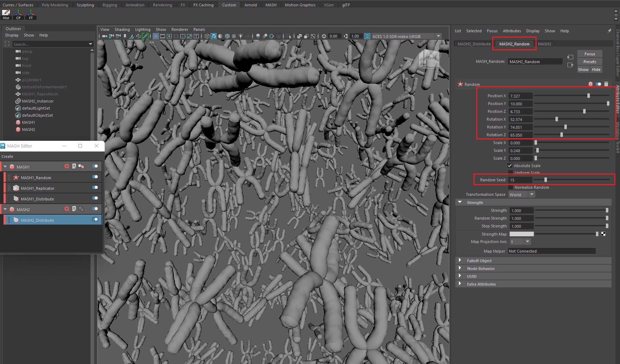Click the Strength Map checker icon

point(603,234)
